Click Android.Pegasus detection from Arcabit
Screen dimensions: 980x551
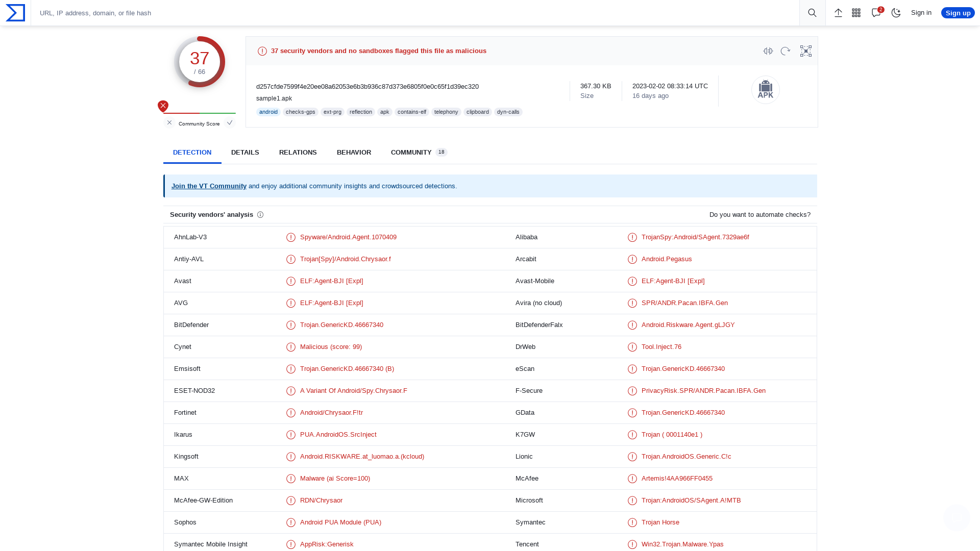667,259
